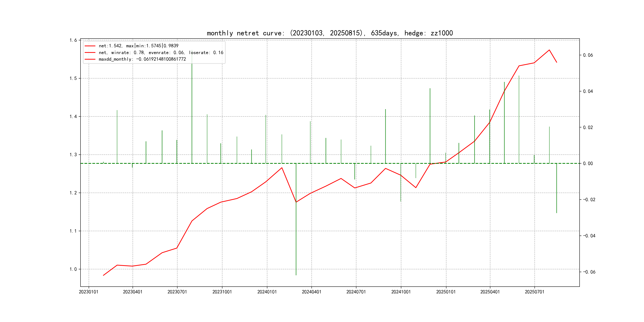644x322 pixels.
Task: Click x-axis label 20240101
Action: [x=267, y=292]
